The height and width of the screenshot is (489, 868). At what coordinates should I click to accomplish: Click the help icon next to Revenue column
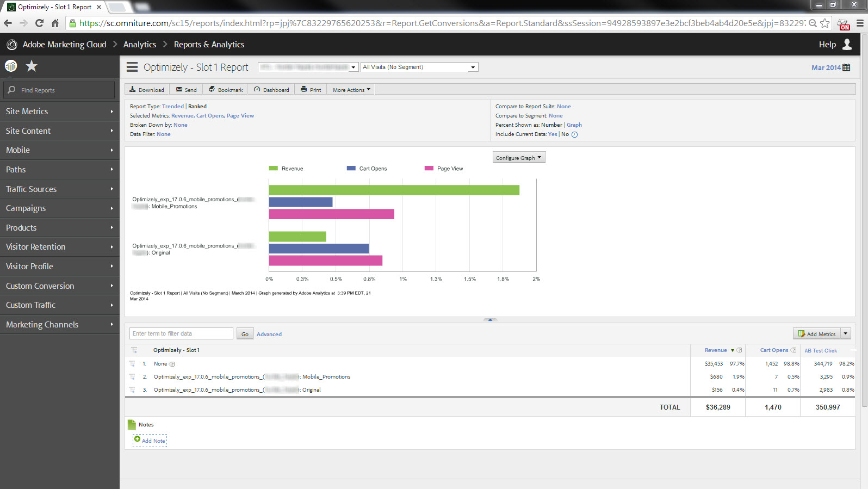click(x=739, y=350)
